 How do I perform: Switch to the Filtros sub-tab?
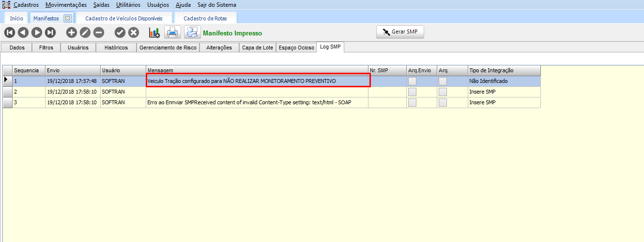(46, 48)
